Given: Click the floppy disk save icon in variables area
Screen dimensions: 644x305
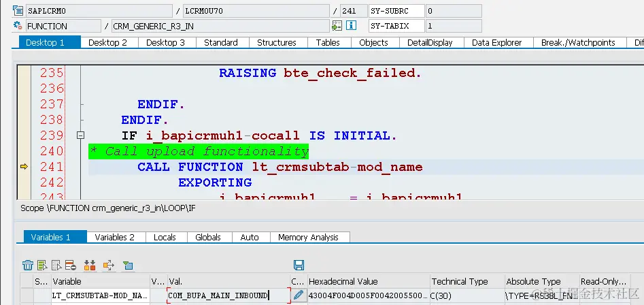Looking at the screenshot, I should click(x=299, y=265).
